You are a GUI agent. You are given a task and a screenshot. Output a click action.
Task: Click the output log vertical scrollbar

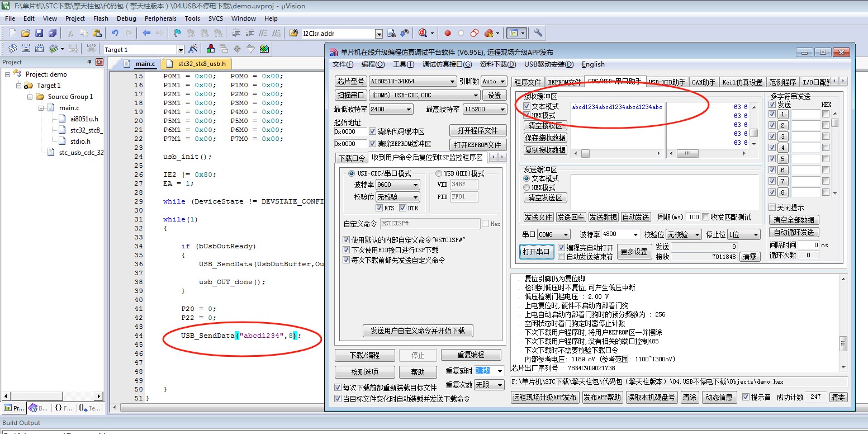point(843,323)
